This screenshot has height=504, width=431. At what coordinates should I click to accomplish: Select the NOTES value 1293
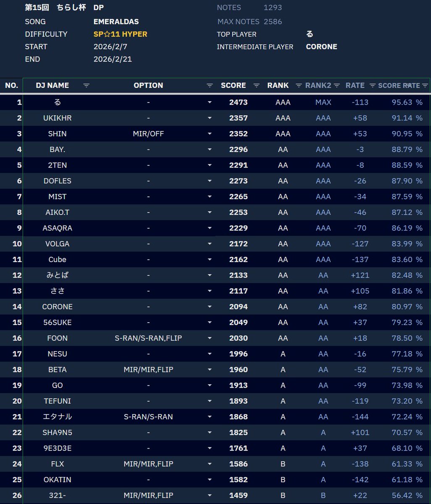click(x=273, y=8)
